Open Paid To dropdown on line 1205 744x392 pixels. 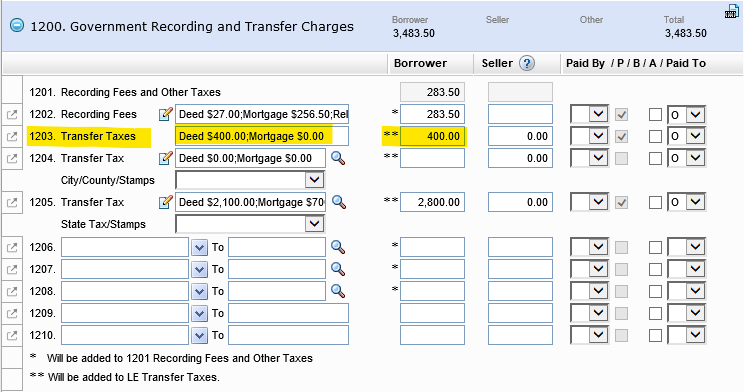tap(687, 203)
